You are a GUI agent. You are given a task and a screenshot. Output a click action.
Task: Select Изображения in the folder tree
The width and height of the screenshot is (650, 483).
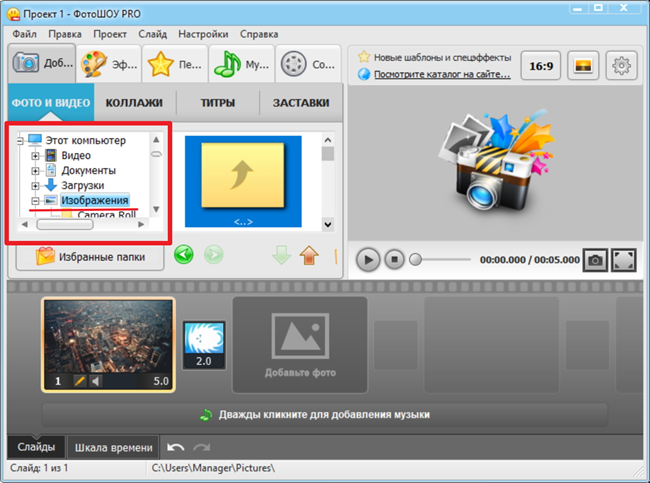(x=95, y=200)
